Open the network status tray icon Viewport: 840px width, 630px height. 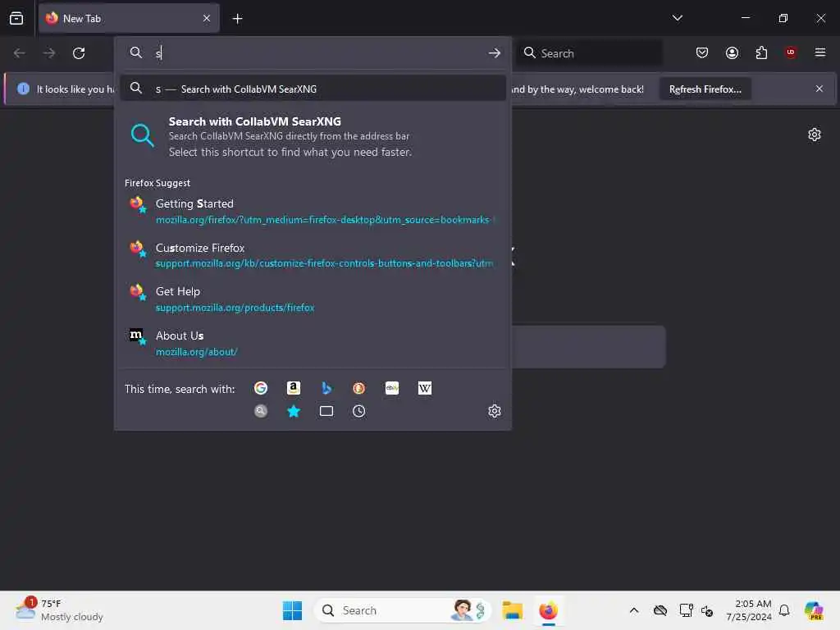click(685, 610)
